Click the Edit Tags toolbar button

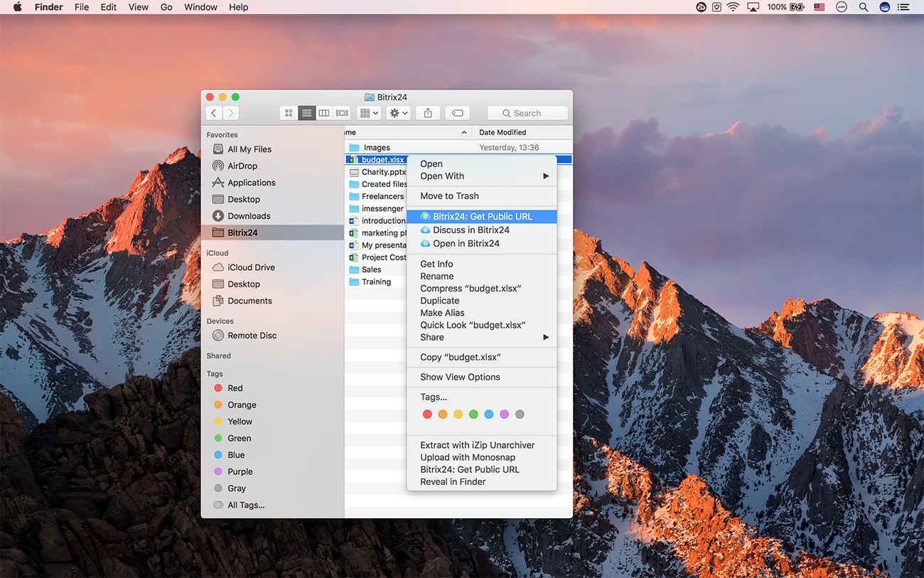click(x=458, y=113)
